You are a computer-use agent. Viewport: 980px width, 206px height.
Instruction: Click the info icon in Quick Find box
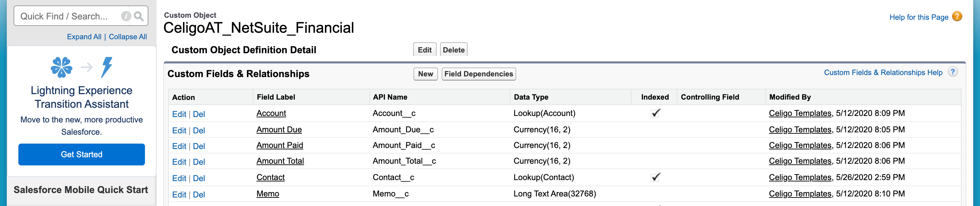point(126,16)
